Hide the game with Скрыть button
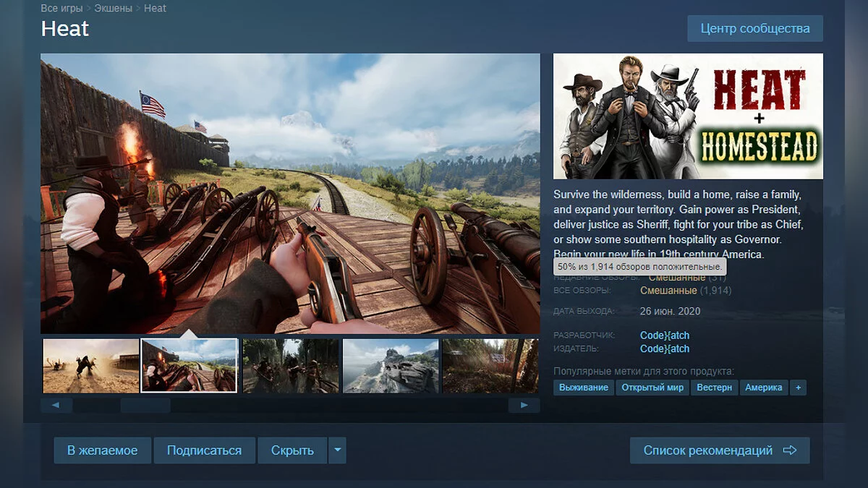868x488 pixels. [292, 450]
